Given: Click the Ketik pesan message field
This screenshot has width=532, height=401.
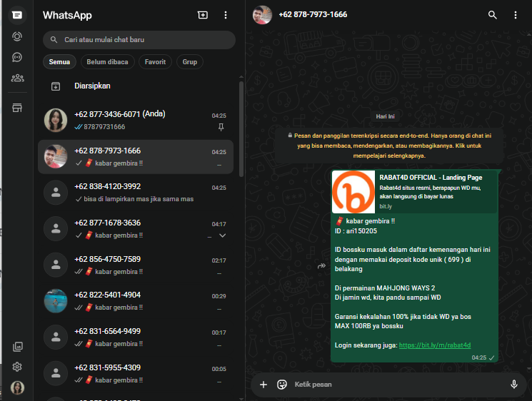Looking at the screenshot, I should coord(398,385).
